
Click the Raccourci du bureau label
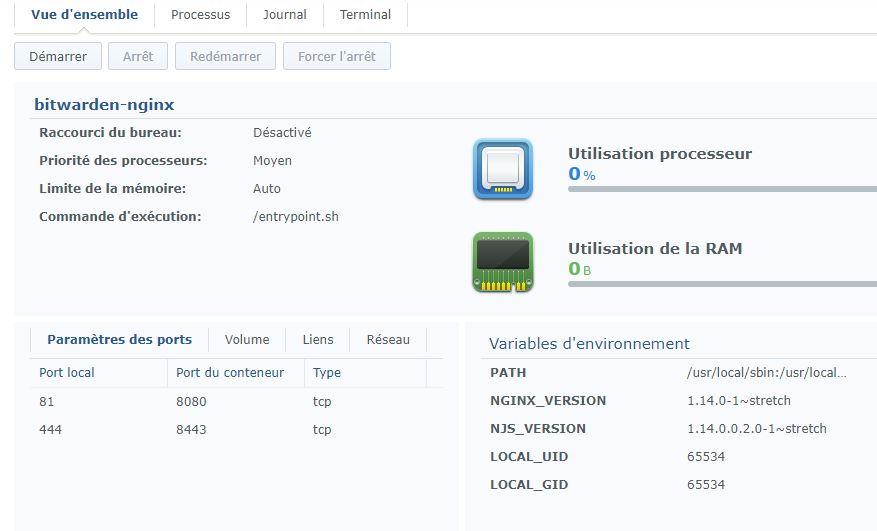coord(110,133)
